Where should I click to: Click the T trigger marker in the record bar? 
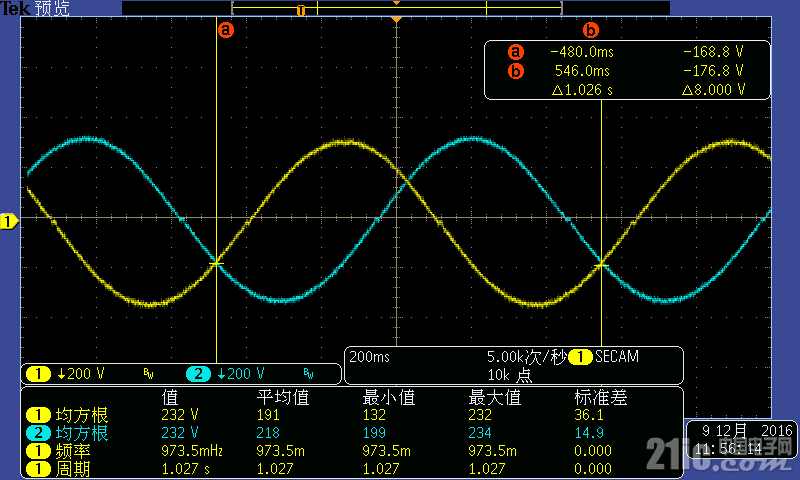(x=301, y=10)
